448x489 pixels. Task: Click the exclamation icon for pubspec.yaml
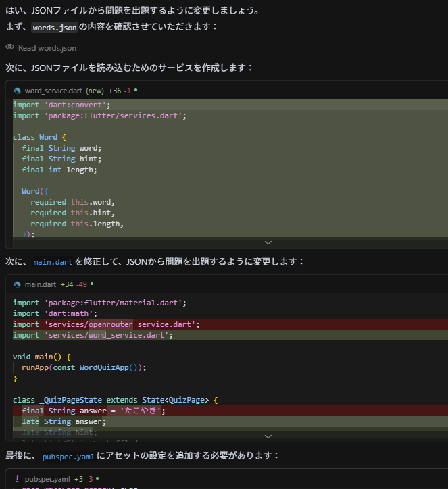(x=17, y=479)
